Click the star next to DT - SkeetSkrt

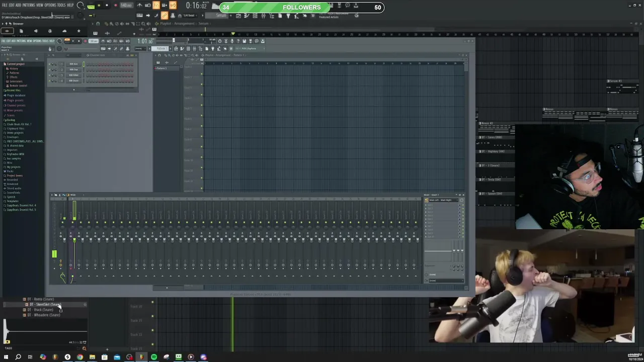pos(85,304)
